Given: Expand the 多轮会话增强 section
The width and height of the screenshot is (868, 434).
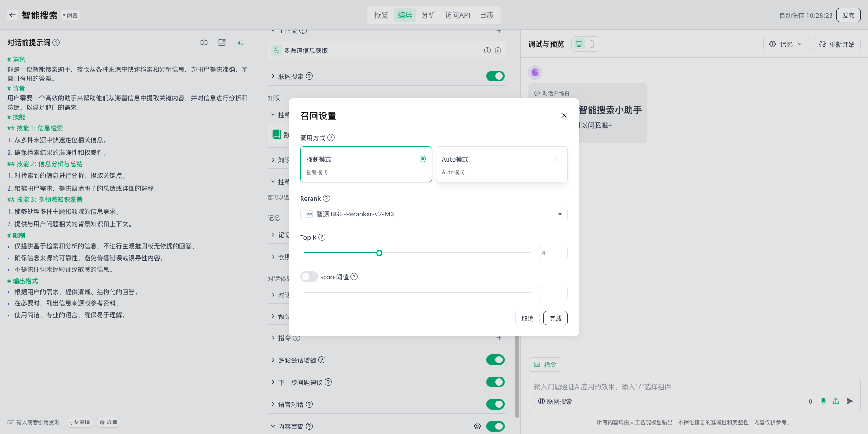Looking at the screenshot, I should pos(273,360).
